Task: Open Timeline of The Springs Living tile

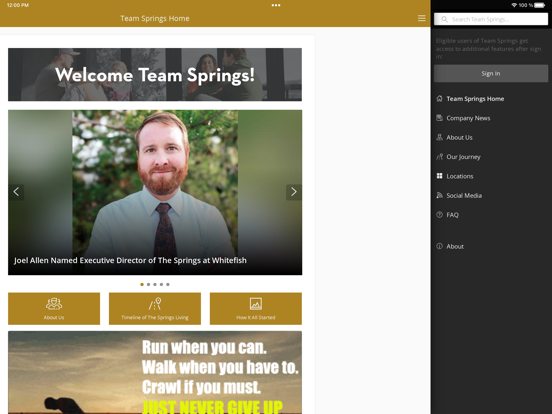Action: pyautogui.click(x=155, y=308)
